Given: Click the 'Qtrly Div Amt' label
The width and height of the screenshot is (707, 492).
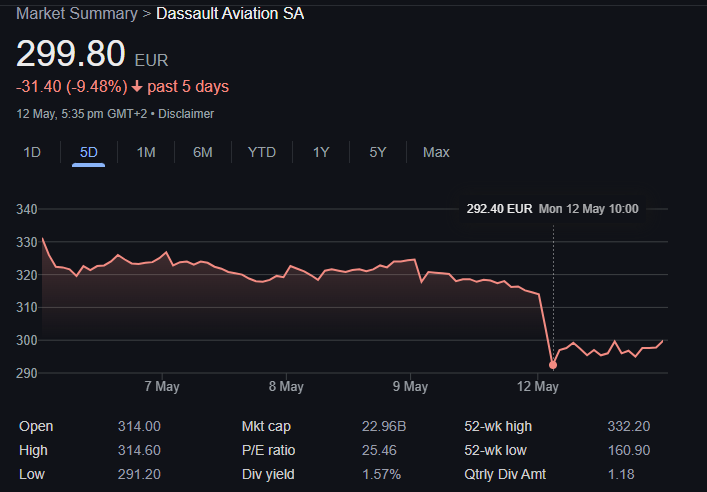Looking at the screenshot, I should pos(505,474).
